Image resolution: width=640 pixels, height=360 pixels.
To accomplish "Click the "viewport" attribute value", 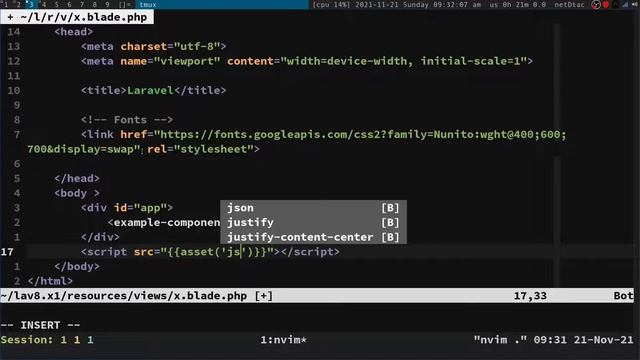I will tap(187, 61).
